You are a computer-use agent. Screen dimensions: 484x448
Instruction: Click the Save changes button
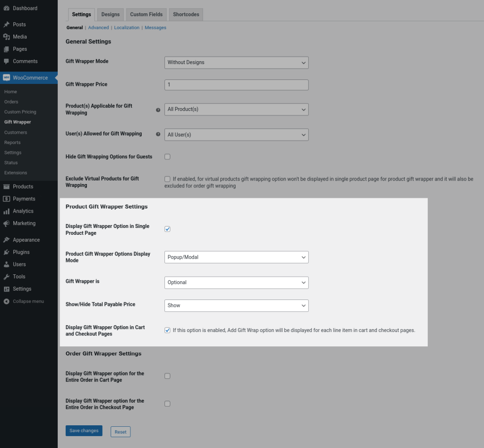(x=84, y=431)
